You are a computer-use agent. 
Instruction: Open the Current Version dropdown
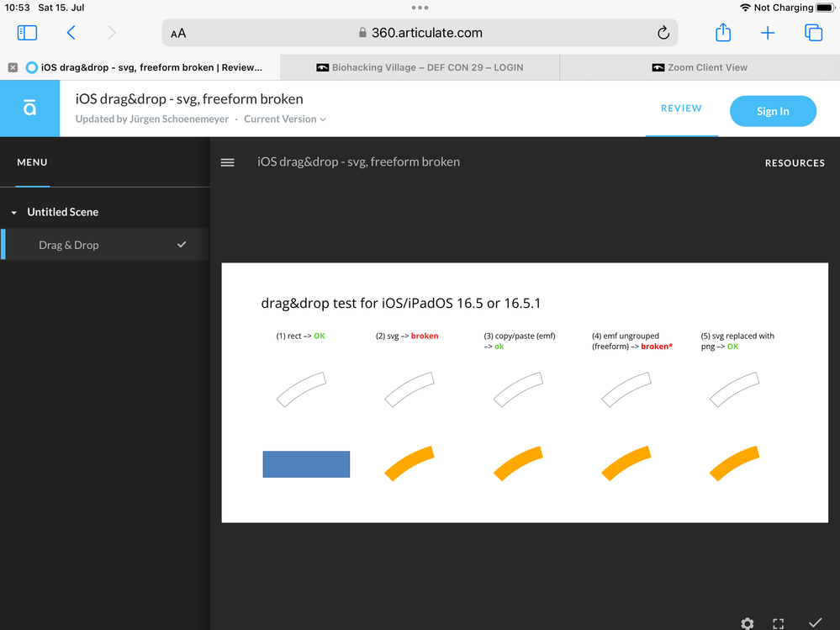[x=285, y=119]
